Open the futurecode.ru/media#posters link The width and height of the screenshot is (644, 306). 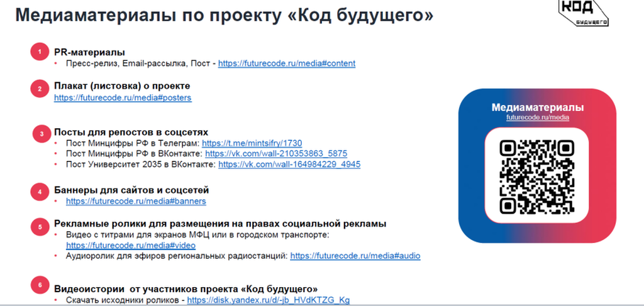123,98
